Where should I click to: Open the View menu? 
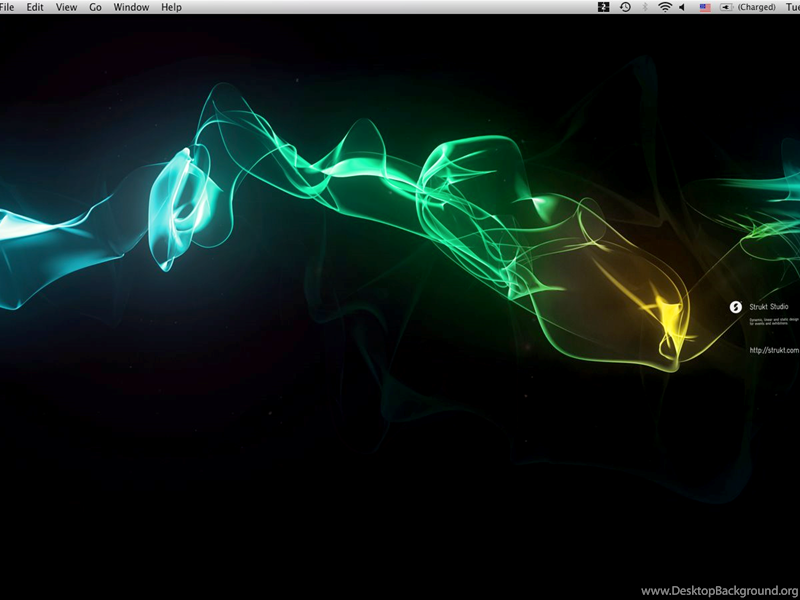[66, 7]
